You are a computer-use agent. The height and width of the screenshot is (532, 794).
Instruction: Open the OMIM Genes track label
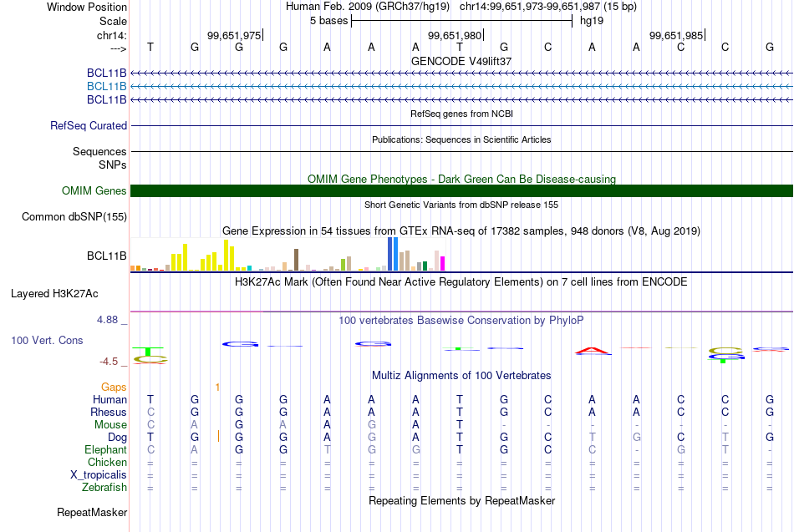tap(94, 190)
